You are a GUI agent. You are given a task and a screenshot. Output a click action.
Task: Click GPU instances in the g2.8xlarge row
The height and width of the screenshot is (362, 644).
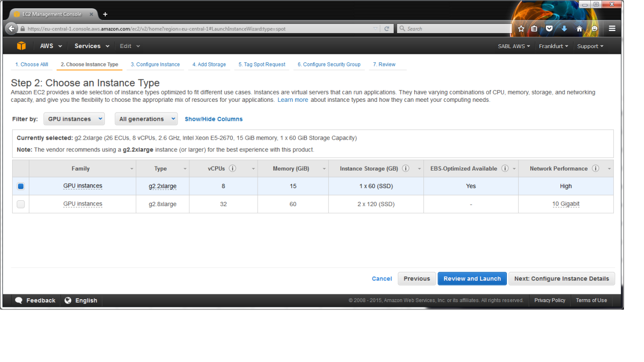82,204
